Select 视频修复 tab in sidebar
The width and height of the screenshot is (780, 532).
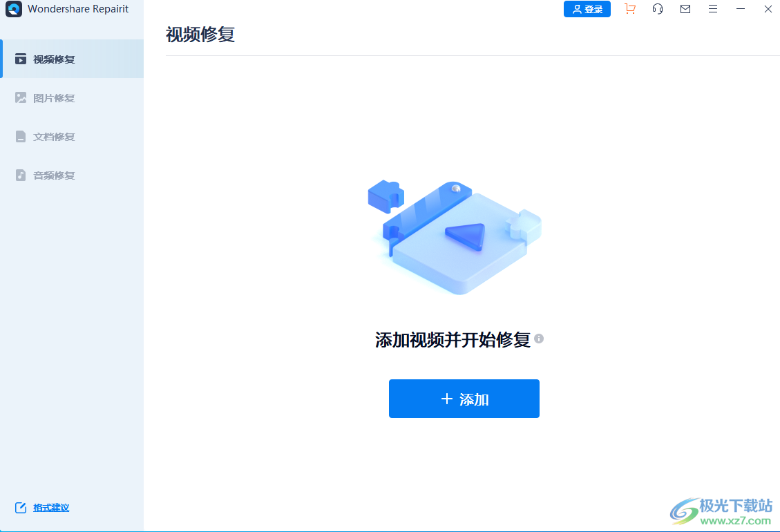(72, 59)
